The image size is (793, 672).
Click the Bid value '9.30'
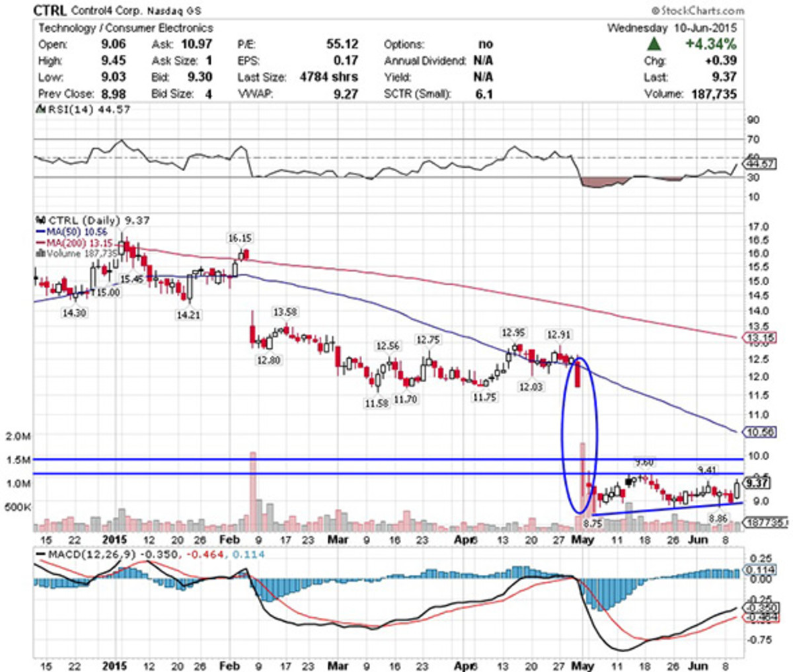click(200, 77)
